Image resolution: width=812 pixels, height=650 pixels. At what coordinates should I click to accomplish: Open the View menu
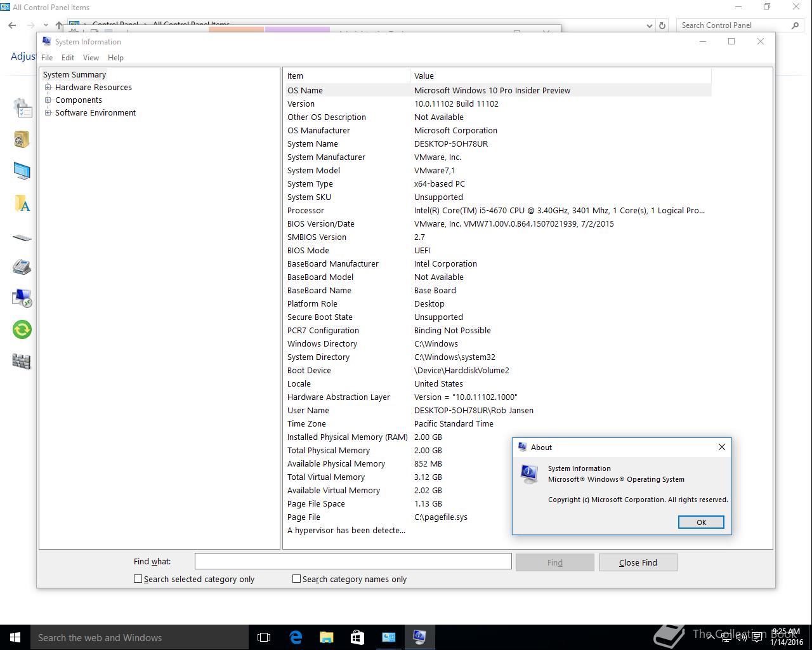pos(91,58)
